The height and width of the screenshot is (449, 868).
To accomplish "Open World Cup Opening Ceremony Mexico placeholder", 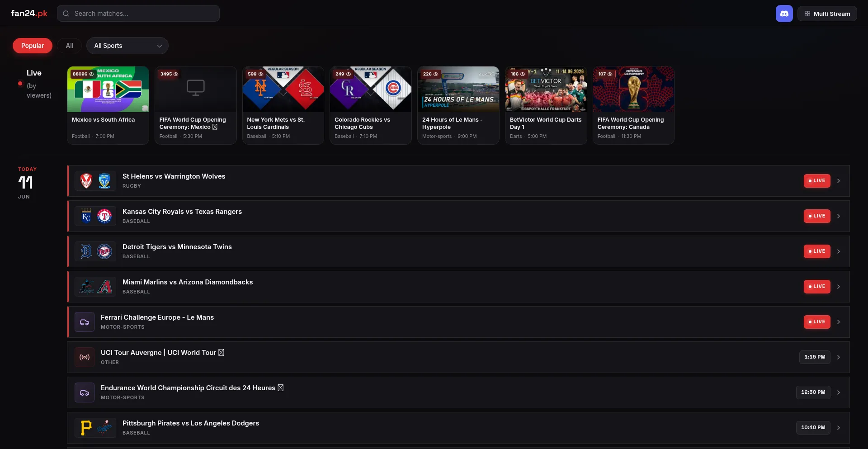I will pos(196,90).
